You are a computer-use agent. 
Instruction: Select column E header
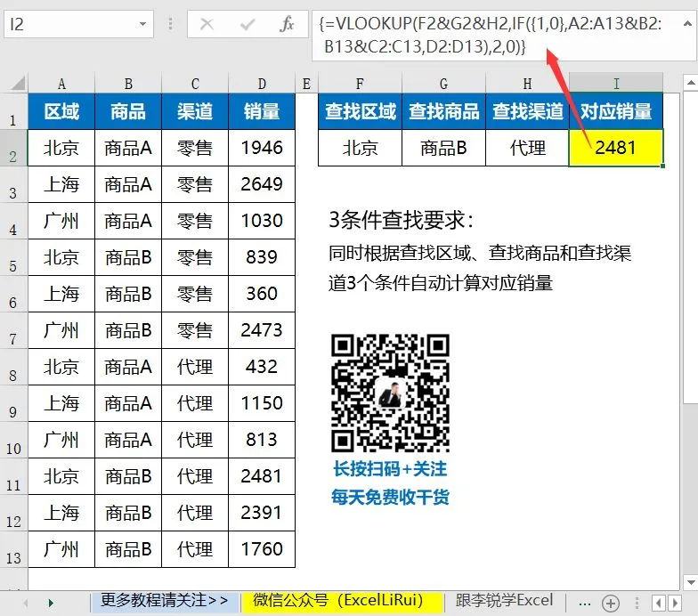(x=306, y=84)
